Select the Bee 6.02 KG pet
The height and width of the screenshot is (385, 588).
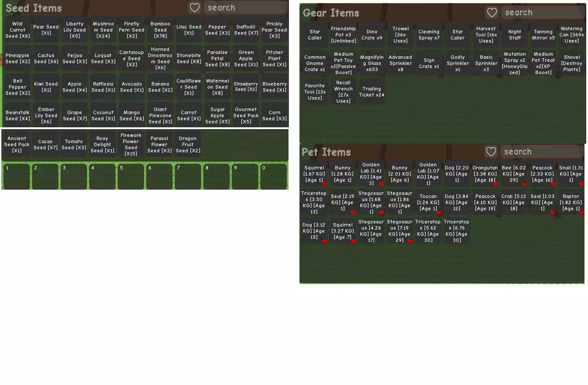tap(514, 174)
